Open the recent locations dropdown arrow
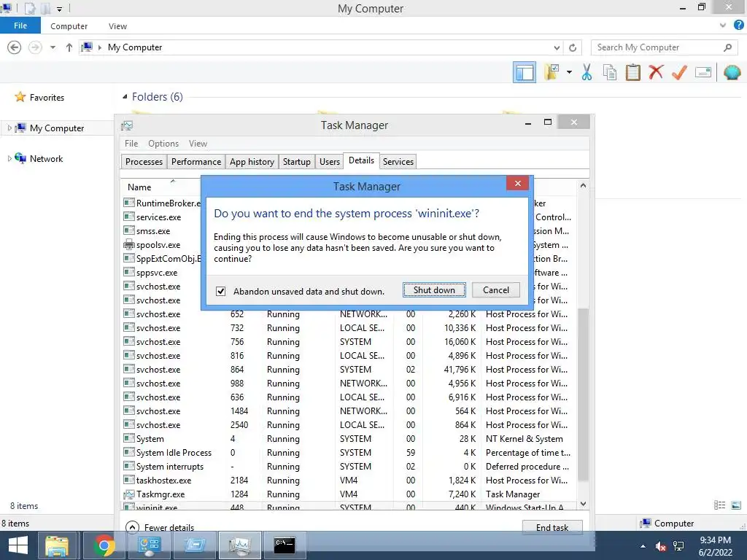The image size is (747, 560). [x=53, y=47]
